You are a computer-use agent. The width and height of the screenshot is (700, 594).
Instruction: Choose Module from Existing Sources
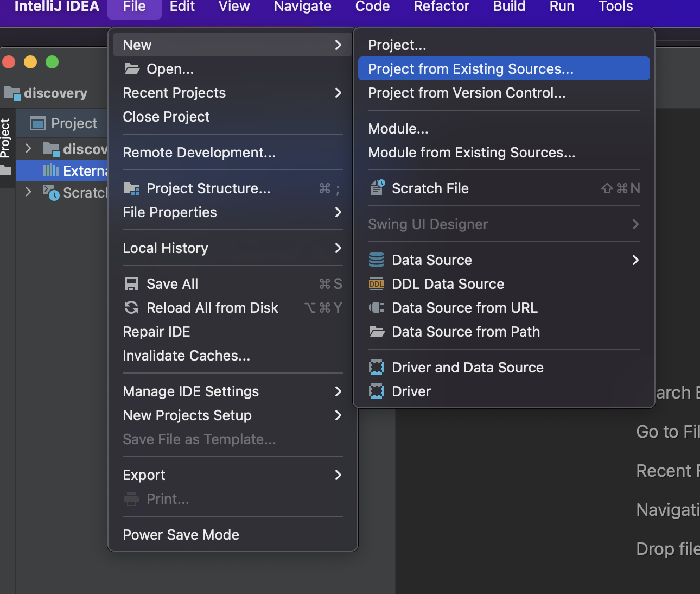click(x=471, y=153)
